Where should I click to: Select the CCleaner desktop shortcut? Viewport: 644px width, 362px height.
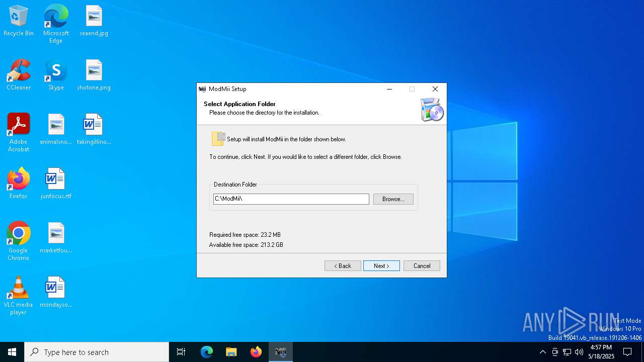[19, 75]
